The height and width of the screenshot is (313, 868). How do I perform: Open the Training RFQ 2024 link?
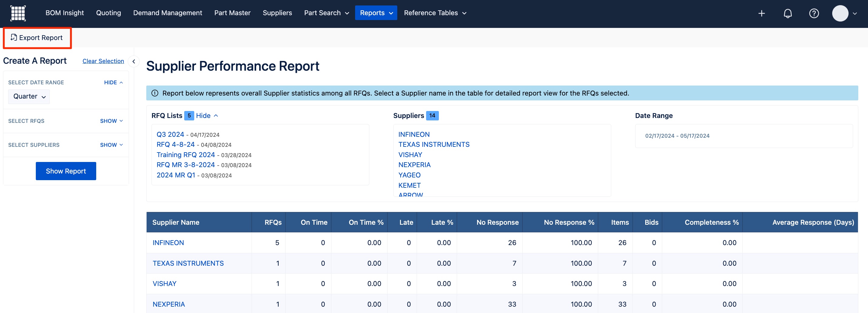tap(186, 155)
